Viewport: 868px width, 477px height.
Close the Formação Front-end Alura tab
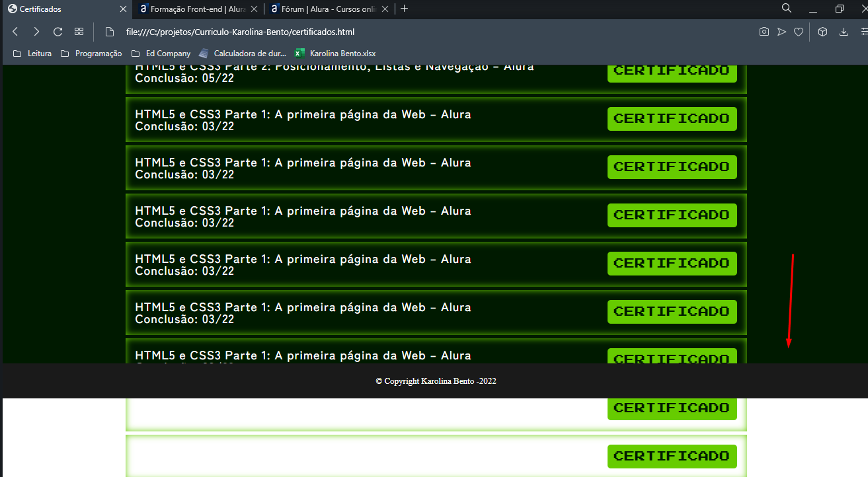coord(254,9)
